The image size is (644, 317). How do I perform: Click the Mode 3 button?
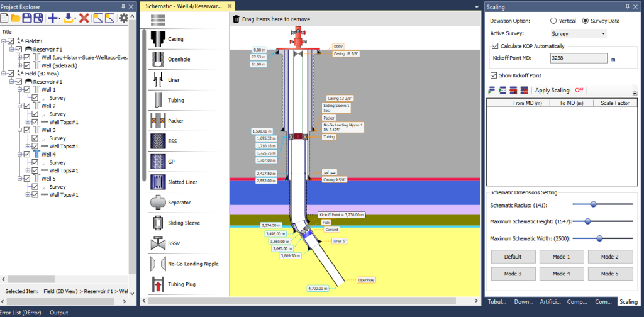513,274
